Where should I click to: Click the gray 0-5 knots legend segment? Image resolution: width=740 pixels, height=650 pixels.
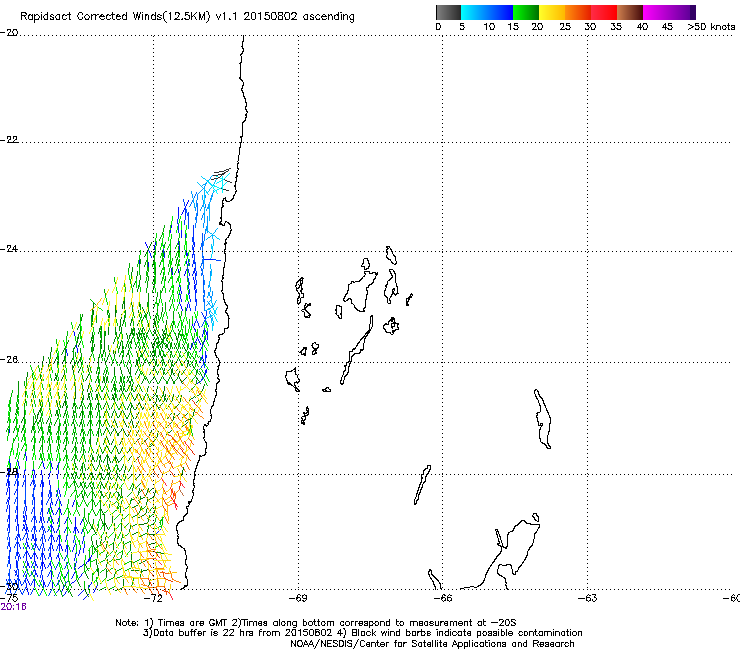pyautogui.click(x=448, y=12)
